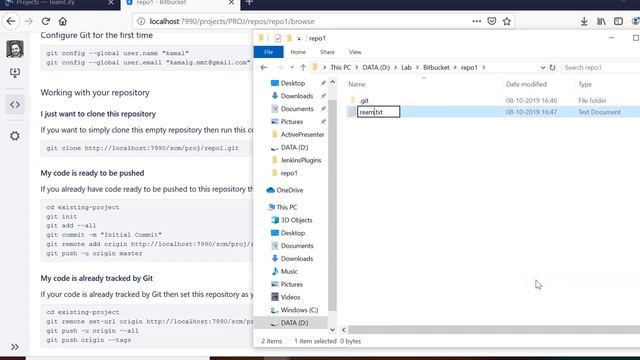The width and height of the screenshot is (640, 360).
Task: Go up one folder level in Explorer
Action: pyautogui.click(x=303, y=67)
